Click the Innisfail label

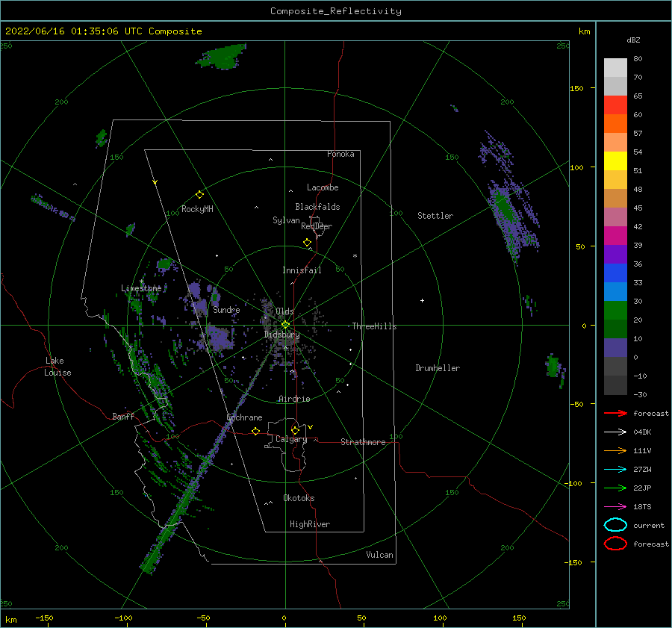click(x=302, y=270)
